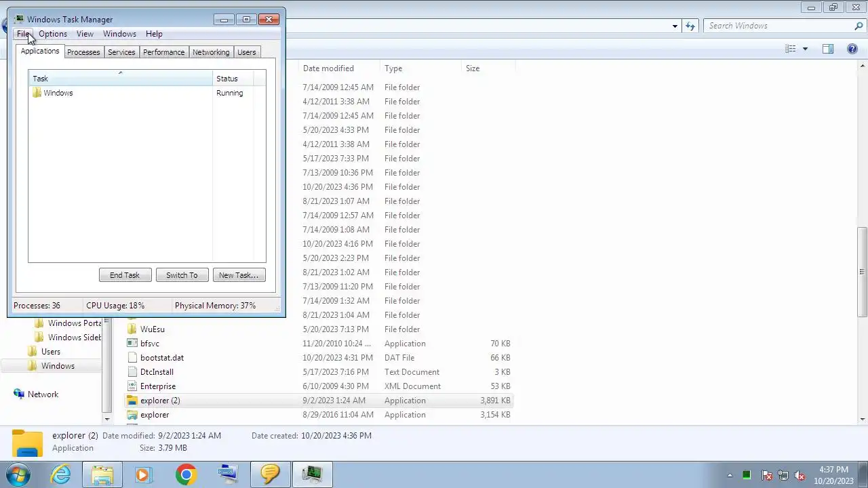Select the Applications tab
This screenshot has width=868, height=488.
click(40, 52)
